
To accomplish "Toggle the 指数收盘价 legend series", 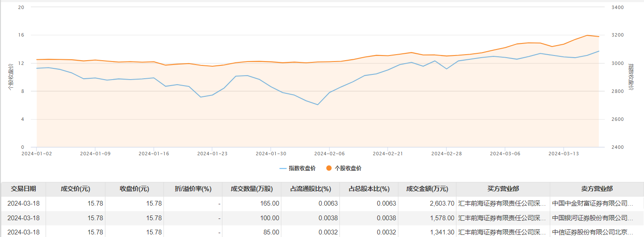I will (297, 169).
